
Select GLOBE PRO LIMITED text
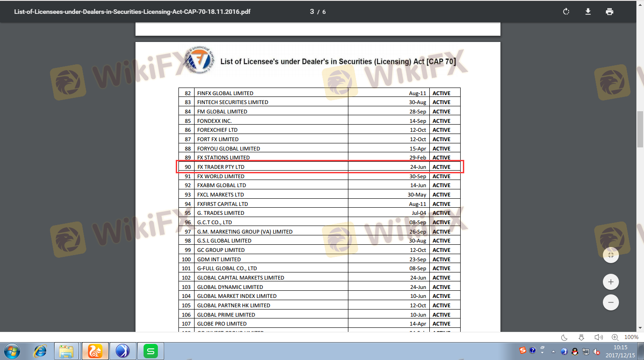tap(222, 324)
